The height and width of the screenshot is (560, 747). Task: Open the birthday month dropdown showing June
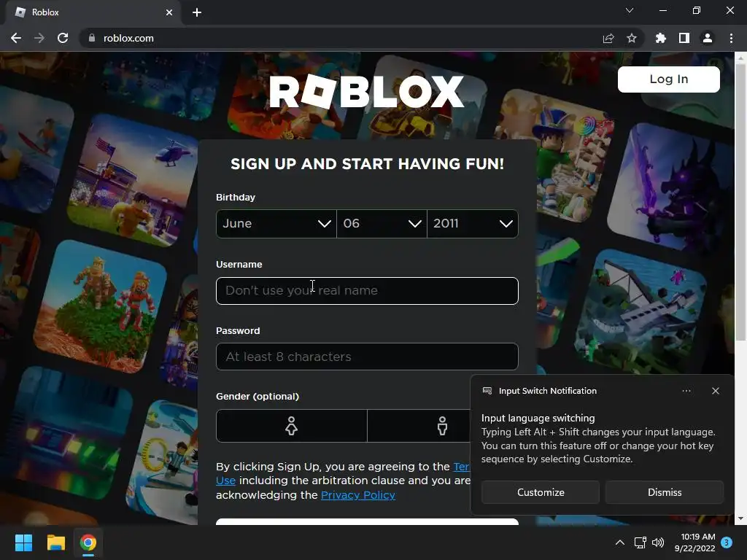pos(276,224)
